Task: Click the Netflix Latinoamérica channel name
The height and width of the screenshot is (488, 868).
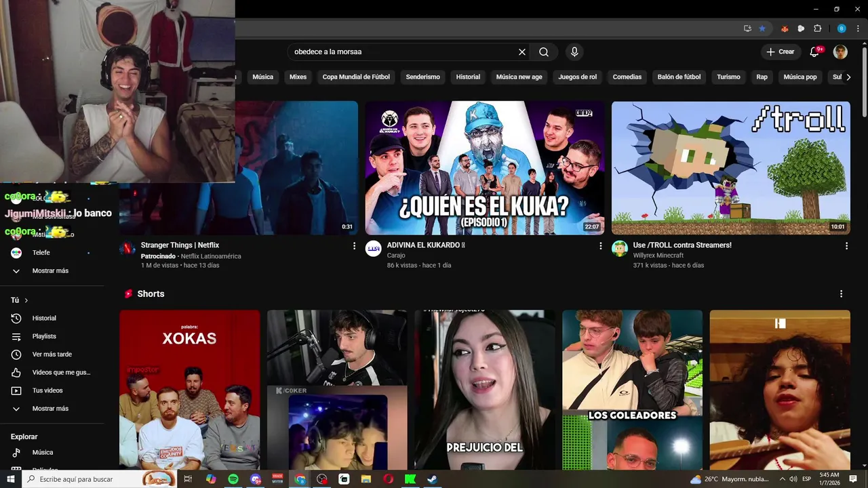Action: point(211,257)
